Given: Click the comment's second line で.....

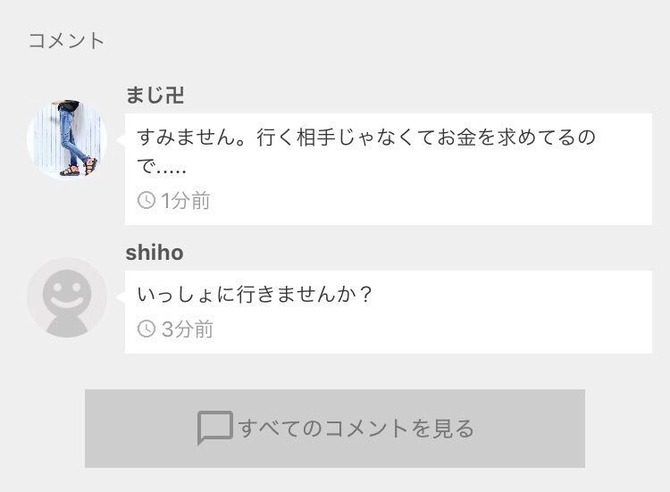Looking at the screenshot, I should [x=162, y=167].
